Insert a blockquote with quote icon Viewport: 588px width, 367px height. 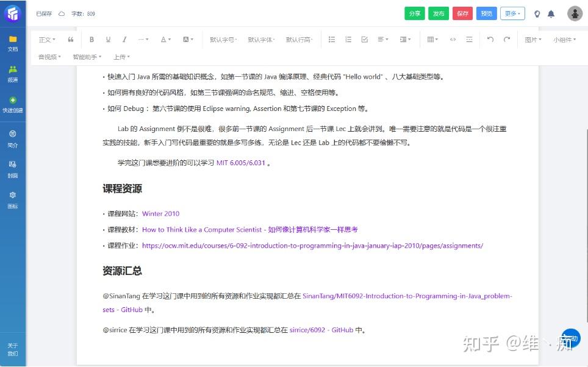tap(71, 40)
